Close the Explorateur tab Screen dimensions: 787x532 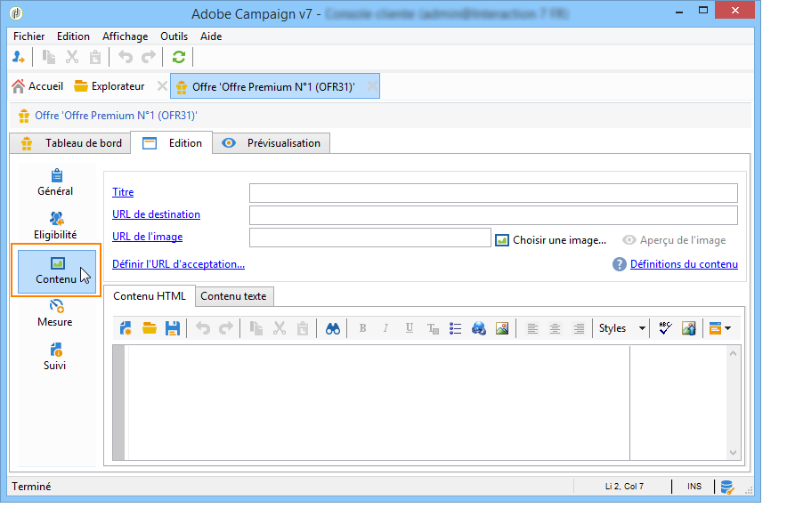(x=162, y=86)
